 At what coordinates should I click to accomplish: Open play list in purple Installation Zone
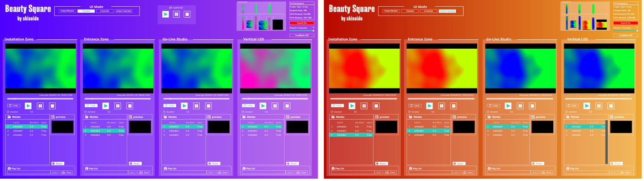(x=54, y=172)
